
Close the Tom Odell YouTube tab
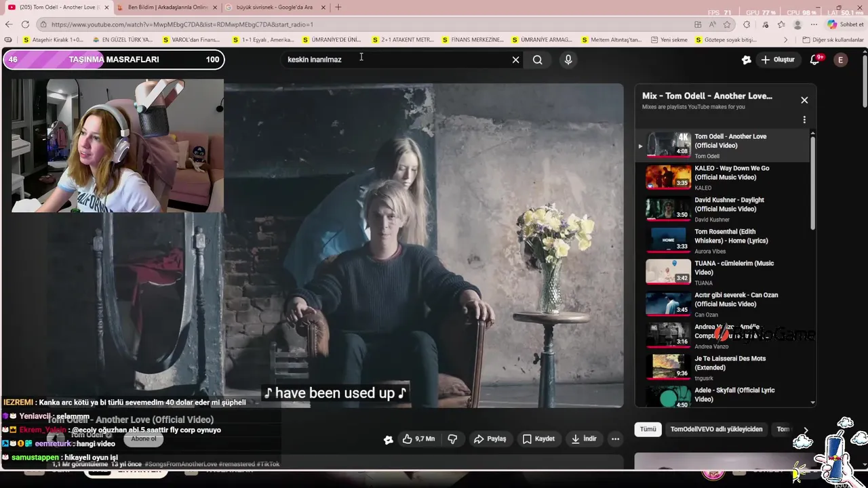pos(106,7)
